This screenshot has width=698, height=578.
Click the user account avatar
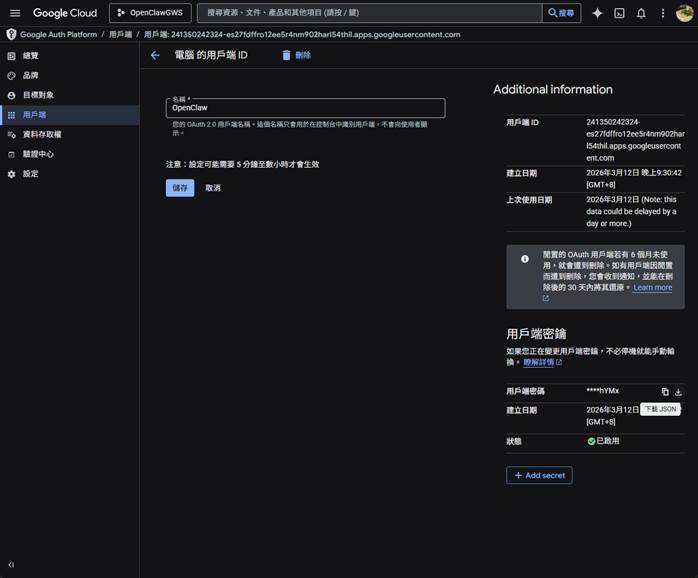tap(685, 13)
